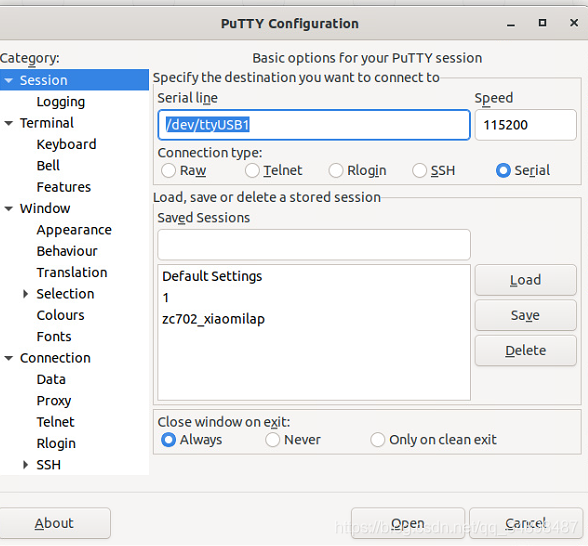Click the Speed input field
This screenshot has height=546, width=588.
[525, 125]
